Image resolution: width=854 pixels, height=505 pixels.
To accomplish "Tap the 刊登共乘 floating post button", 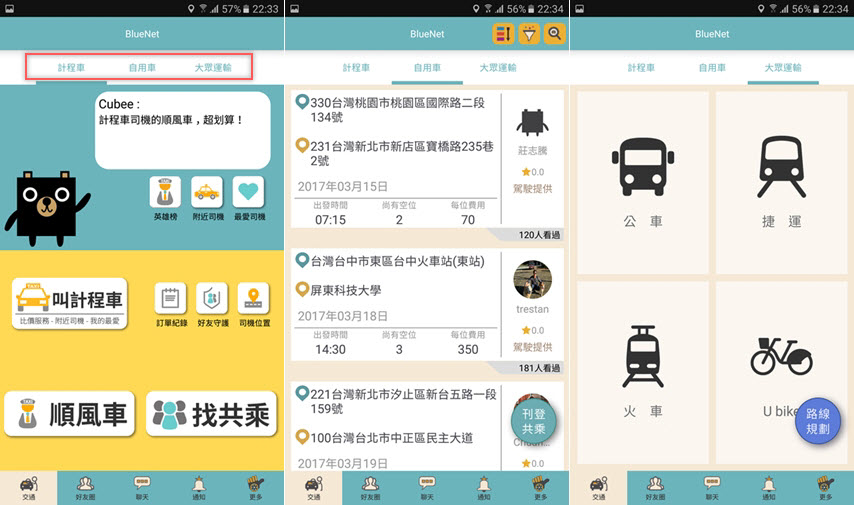I will (533, 422).
